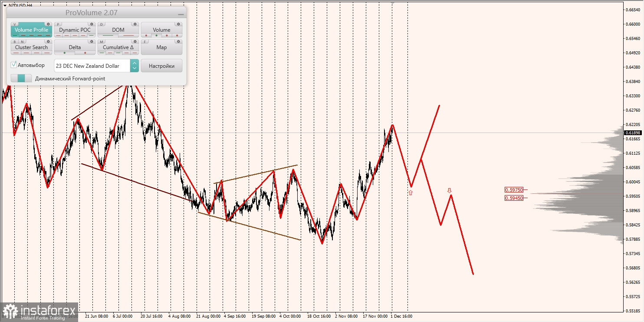Viewport: 644px width, 322px height.
Task: Open Dynamic POC gear settings
Action: [x=92, y=24]
